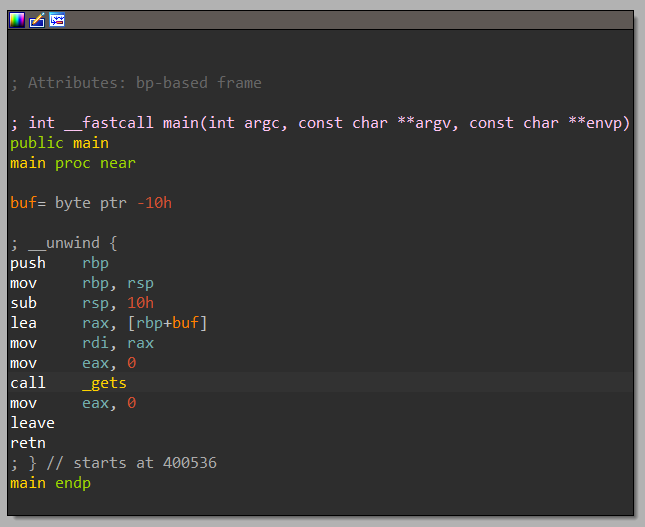Click the 'sub rsp, 10h' instruction
645x527 pixels.
pos(82,303)
